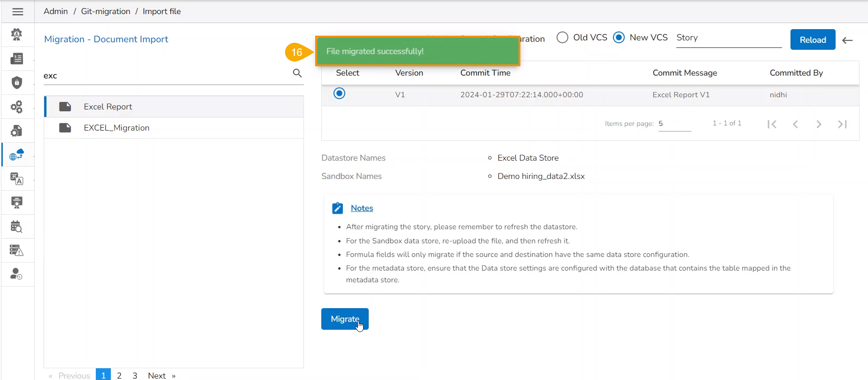Image resolution: width=868 pixels, height=380 pixels.
Task: Click the Reload button
Action: click(813, 40)
